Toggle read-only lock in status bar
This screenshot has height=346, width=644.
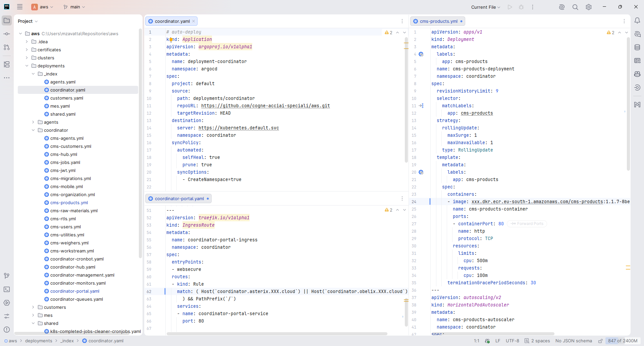point(600,341)
